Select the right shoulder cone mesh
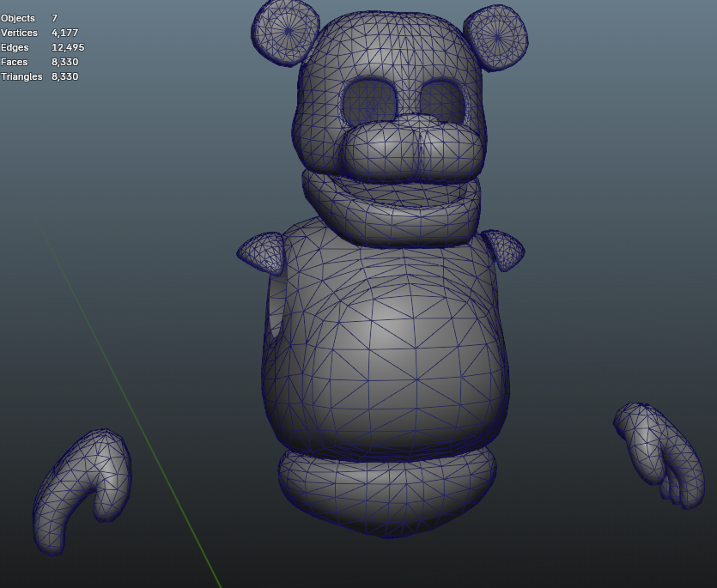 (504, 250)
